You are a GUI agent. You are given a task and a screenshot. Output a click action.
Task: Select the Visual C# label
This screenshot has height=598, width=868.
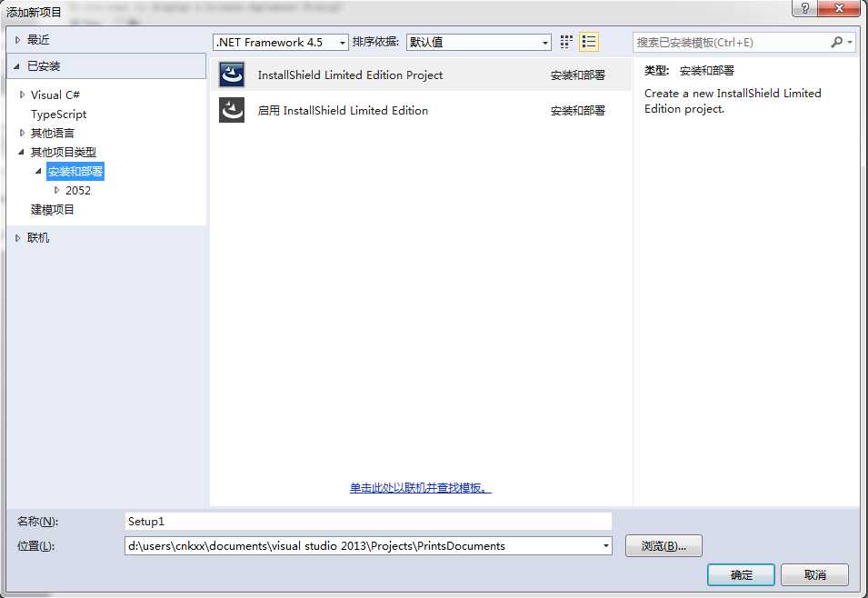tap(55, 95)
